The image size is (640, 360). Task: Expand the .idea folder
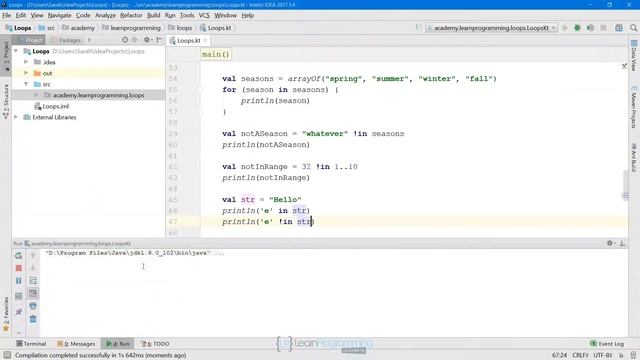[x=26, y=62]
